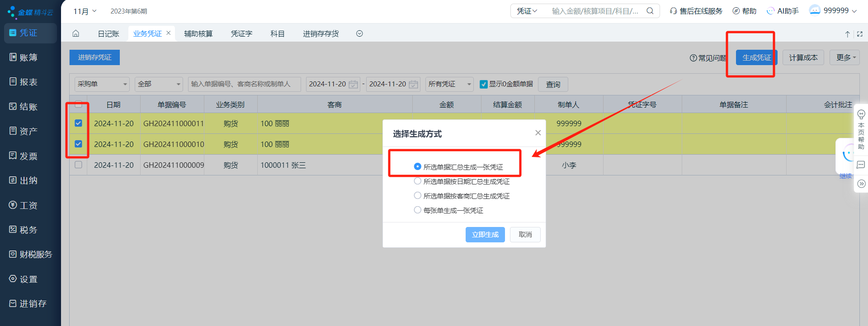Screen dimensions: 868x326
Task: Click the document number search field
Action: 244,84
